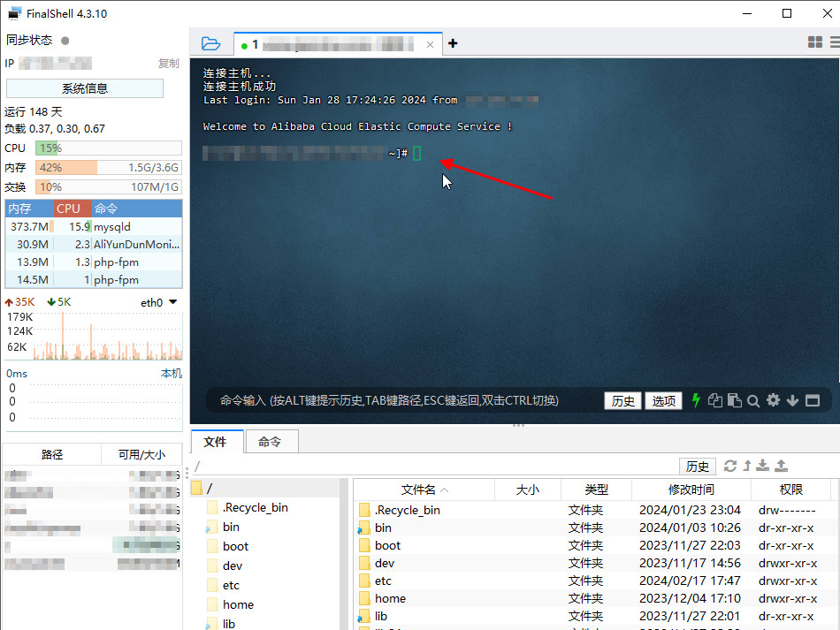
Task: Click the scroll-to-bottom arrow icon
Action: 792,400
